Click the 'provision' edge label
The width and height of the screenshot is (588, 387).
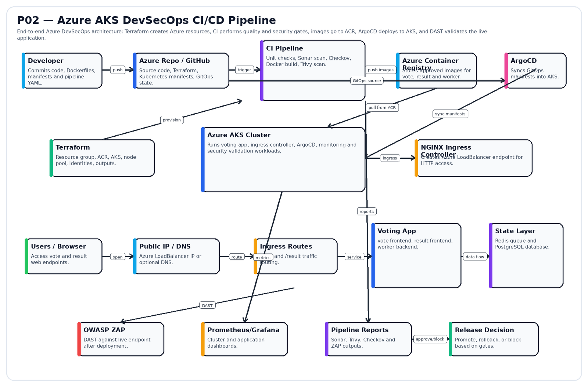click(172, 120)
